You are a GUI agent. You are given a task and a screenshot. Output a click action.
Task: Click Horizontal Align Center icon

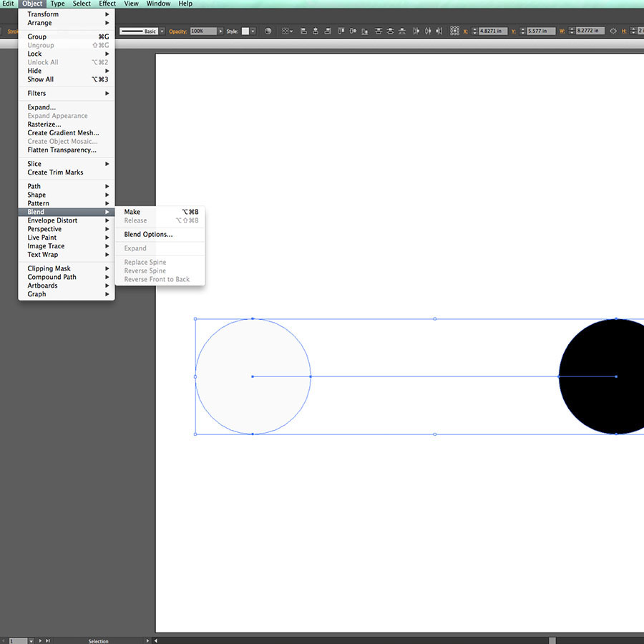316,31
